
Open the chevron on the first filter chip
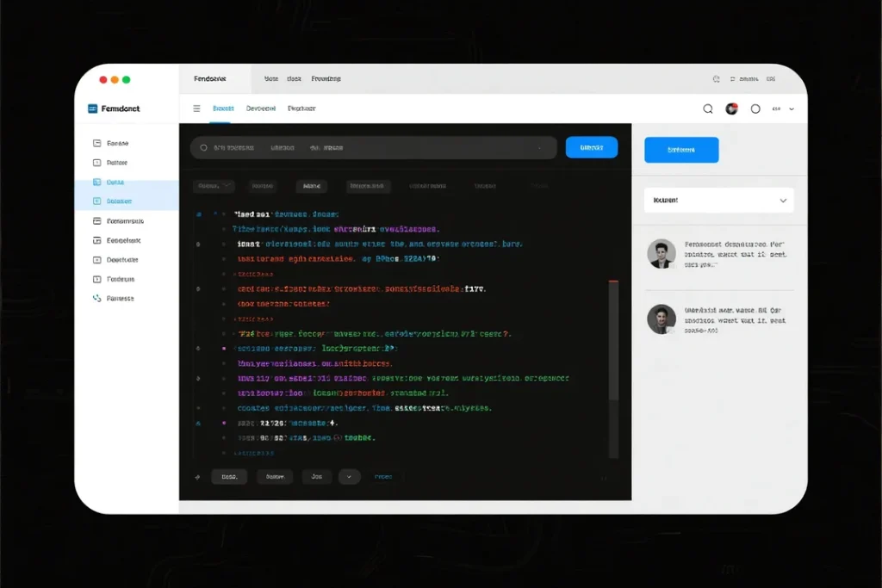(x=227, y=186)
